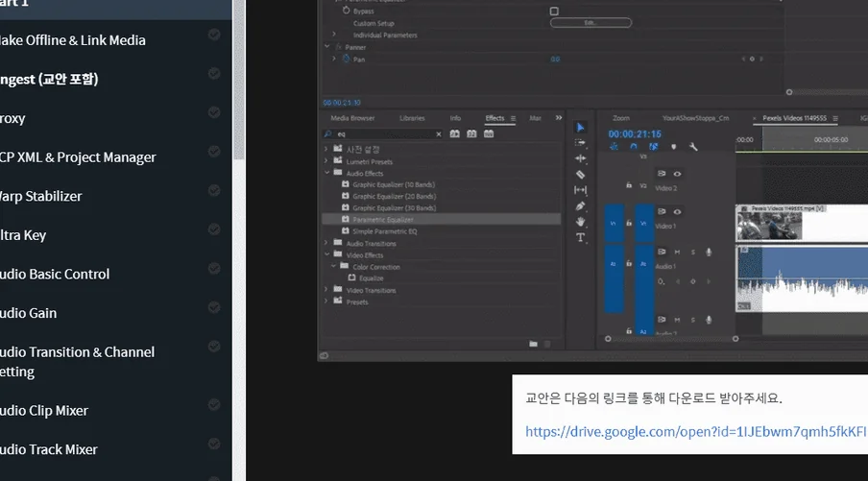
Task: Click the Edit button for Custom Setup
Action: tap(590, 23)
